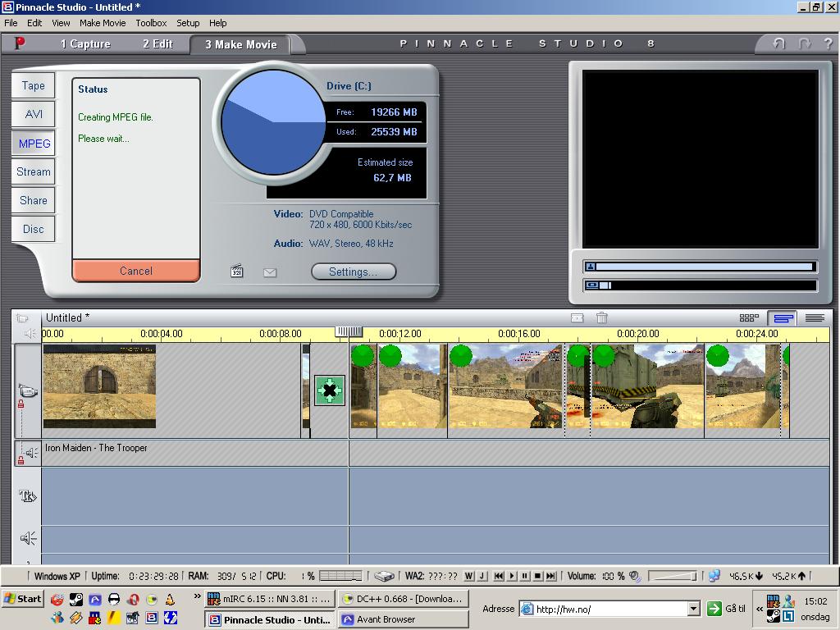
Task: Toggle lock on the original audio track
Action: coord(21,459)
